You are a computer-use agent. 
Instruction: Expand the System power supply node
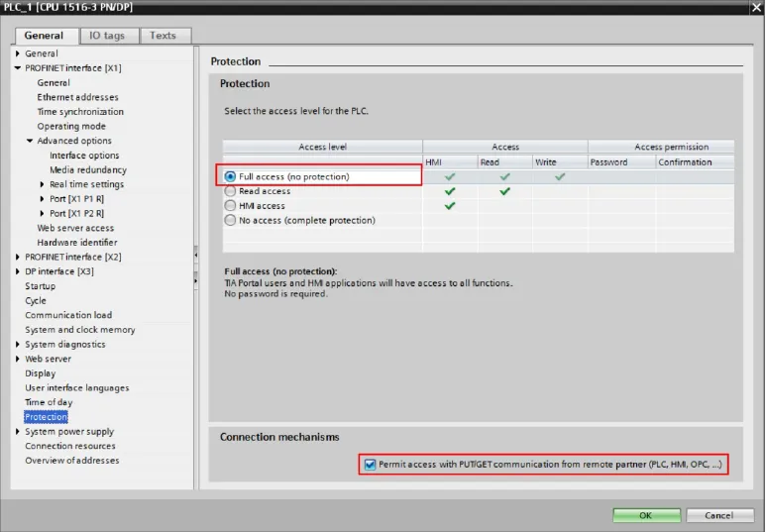coord(18,432)
